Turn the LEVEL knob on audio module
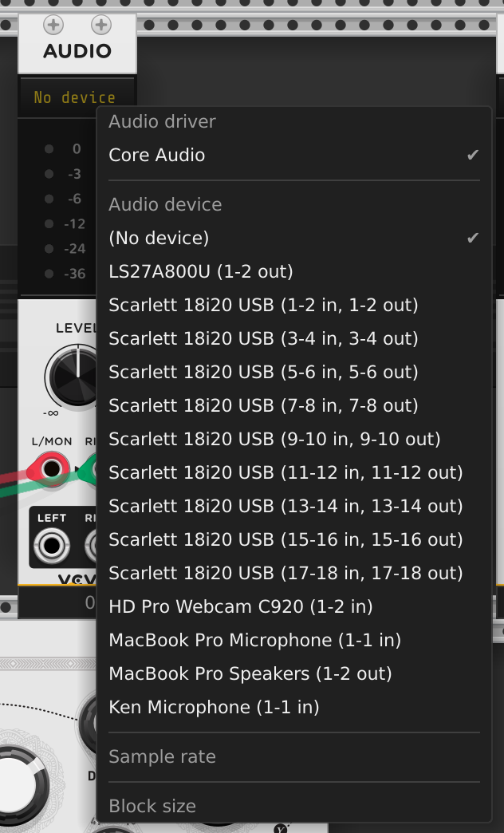The height and width of the screenshot is (833, 504). point(73,375)
